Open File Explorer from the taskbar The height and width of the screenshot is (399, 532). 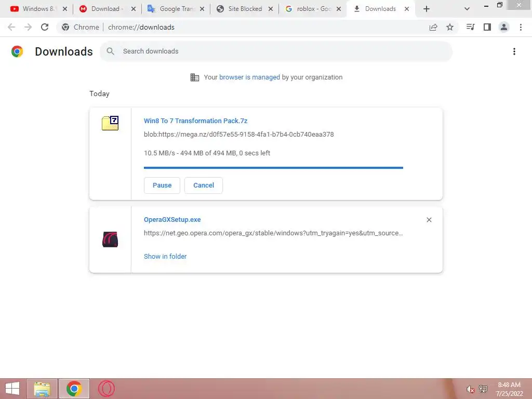(42, 389)
